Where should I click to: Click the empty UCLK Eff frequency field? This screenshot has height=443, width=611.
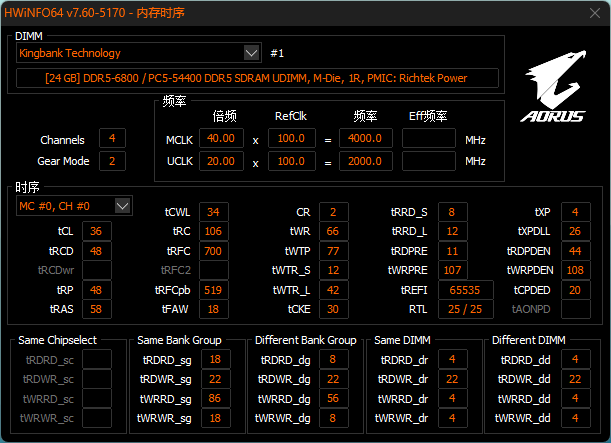[429, 161]
